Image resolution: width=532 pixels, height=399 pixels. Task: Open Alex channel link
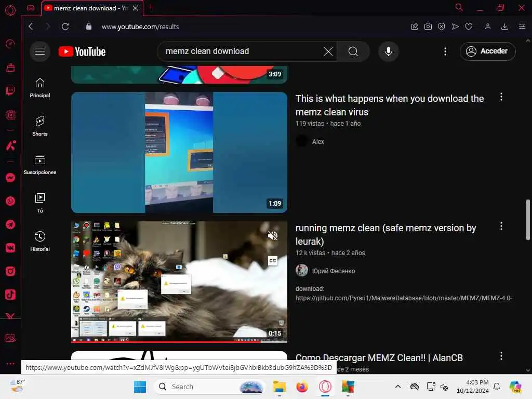tap(318, 141)
